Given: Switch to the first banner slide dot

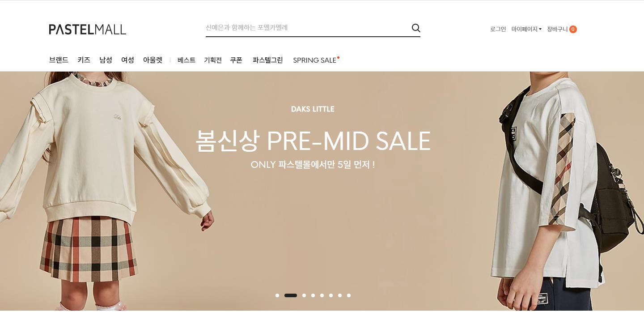Looking at the screenshot, I should pos(277,295).
